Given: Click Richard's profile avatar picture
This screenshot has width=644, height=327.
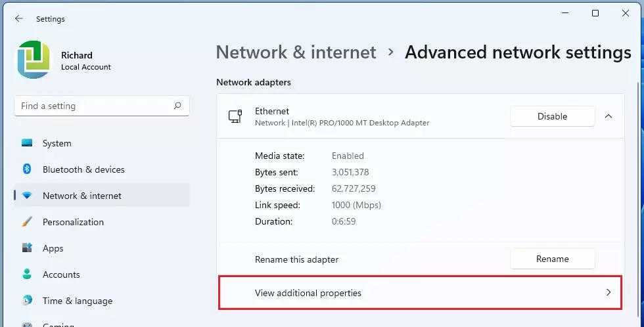Looking at the screenshot, I should 34,60.
